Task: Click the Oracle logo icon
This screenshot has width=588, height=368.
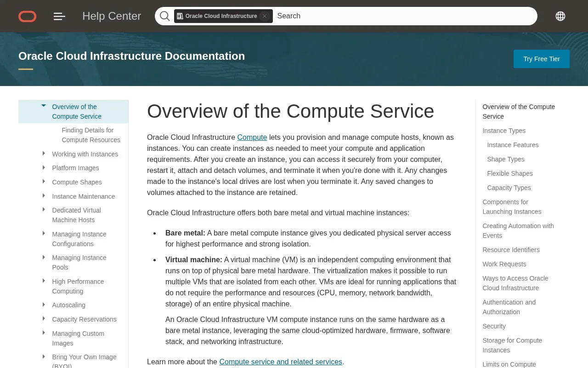Action: tap(28, 16)
